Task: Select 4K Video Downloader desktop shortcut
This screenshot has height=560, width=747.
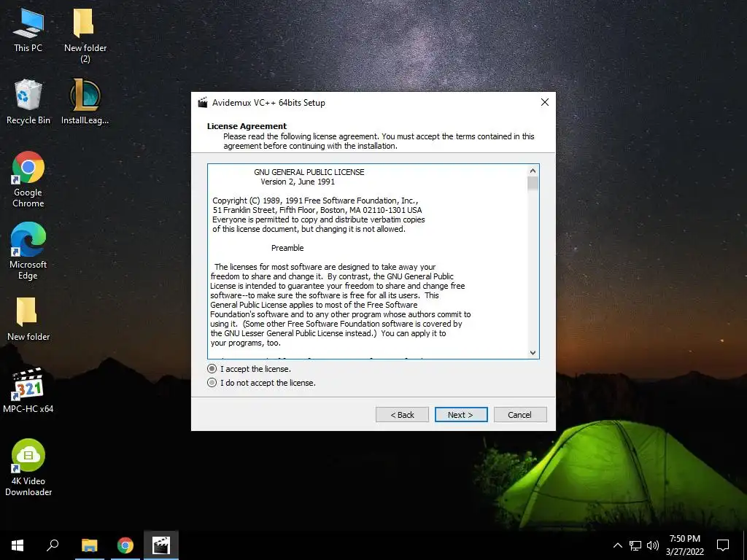Action: 28,467
